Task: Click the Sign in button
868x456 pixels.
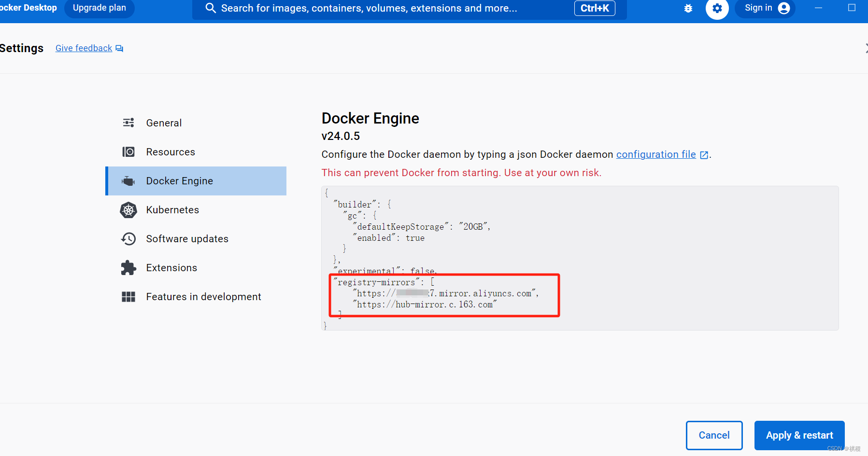Action: [x=766, y=8]
